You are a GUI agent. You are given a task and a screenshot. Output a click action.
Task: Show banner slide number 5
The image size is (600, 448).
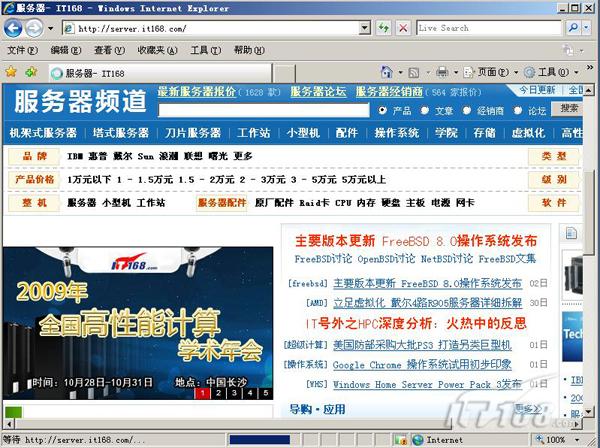pos(266,393)
